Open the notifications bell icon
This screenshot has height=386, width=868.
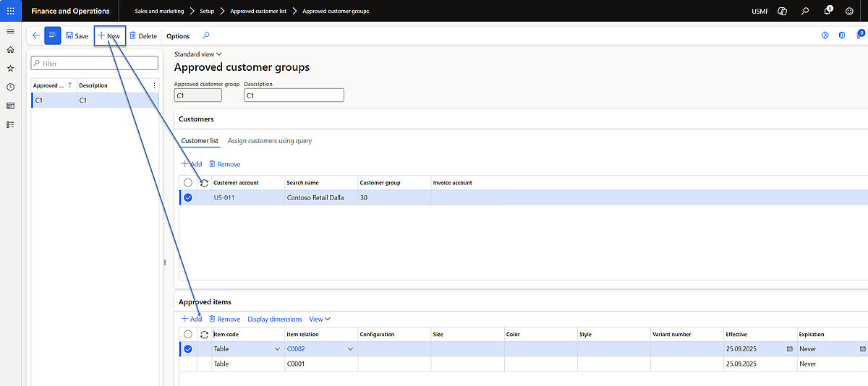827,11
